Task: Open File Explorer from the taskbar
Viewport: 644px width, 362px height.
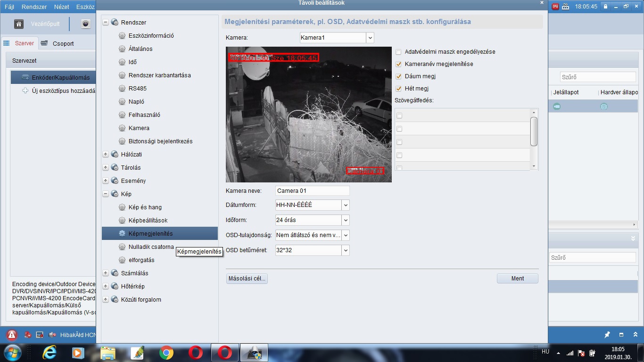Action: 108,353
